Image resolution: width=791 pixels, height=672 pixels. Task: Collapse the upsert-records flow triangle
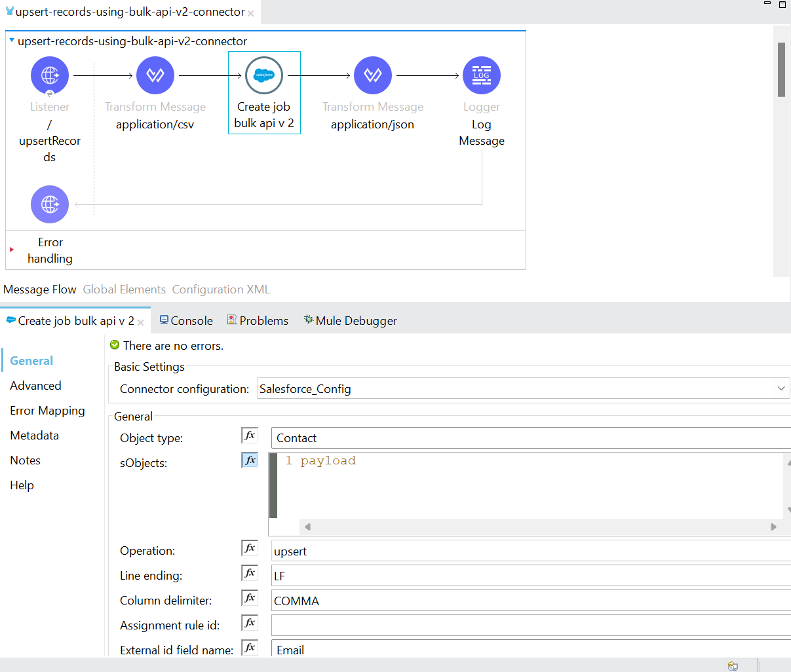(12, 41)
